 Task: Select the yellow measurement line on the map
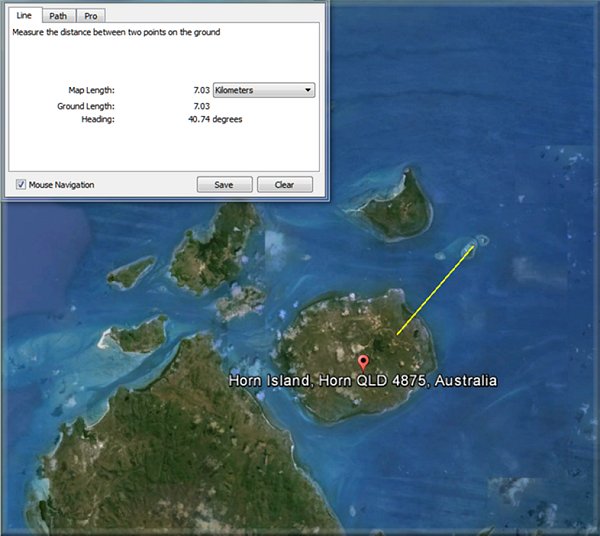click(x=435, y=290)
